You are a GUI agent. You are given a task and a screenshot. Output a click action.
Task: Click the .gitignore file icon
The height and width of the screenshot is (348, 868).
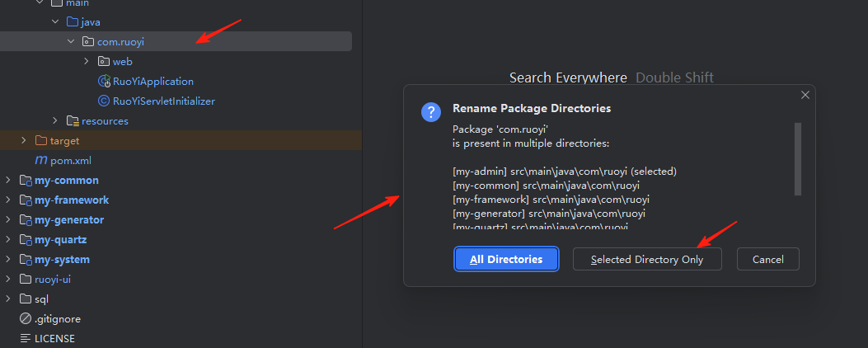click(25, 319)
